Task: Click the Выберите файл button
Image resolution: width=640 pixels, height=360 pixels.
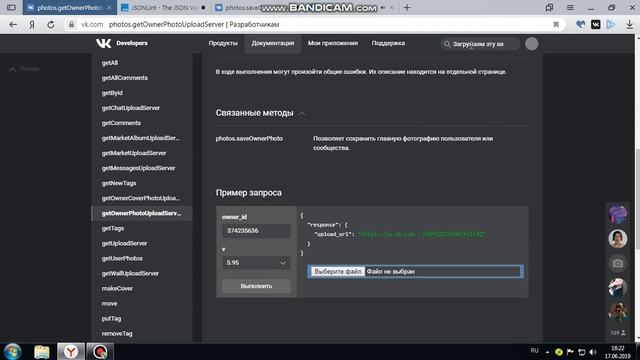Action: [x=338, y=271]
